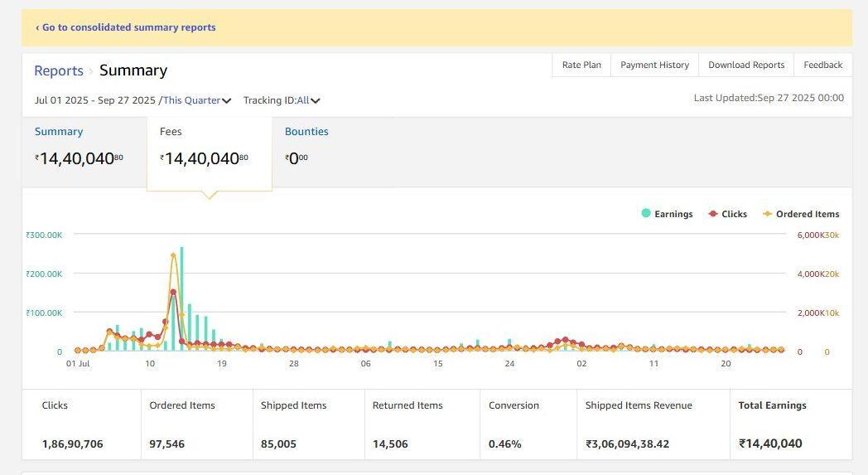The height and width of the screenshot is (475, 868).
Task: Open the Rate Plan page
Action: (581, 65)
